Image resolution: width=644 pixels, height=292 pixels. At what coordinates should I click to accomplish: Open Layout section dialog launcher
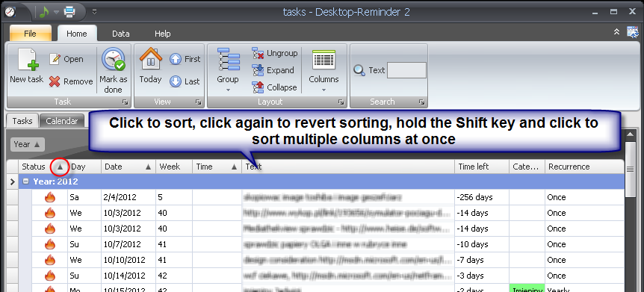[341, 102]
